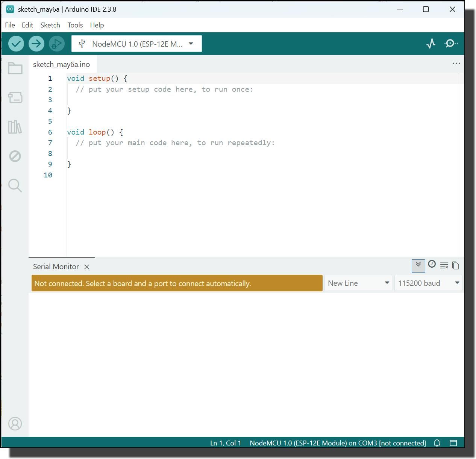Open the Search sidebar icon

[15, 185]
